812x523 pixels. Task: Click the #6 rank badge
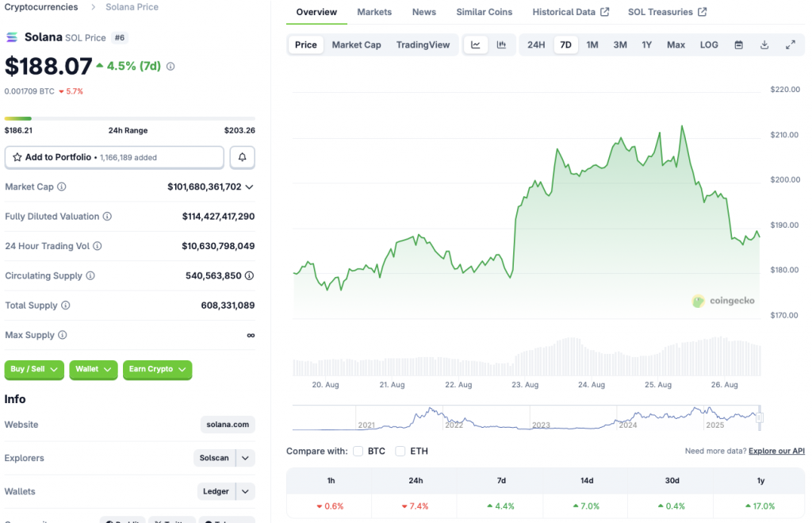click(x=120, y=38)
